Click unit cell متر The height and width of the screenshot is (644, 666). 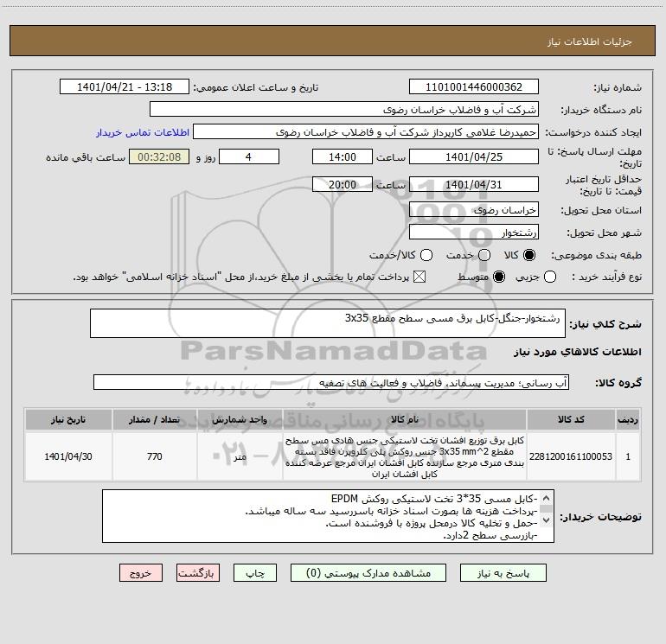240,456
